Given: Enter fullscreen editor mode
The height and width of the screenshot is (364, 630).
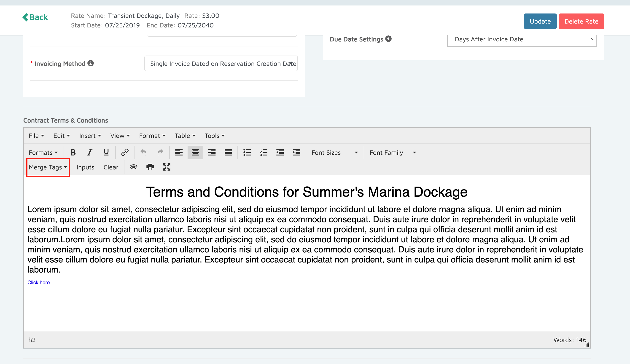Looking at the screenshot, I should [167, 167].
